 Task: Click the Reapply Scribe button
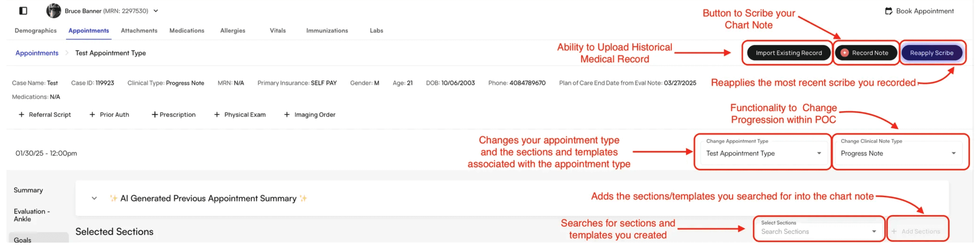tap(931, 53)
